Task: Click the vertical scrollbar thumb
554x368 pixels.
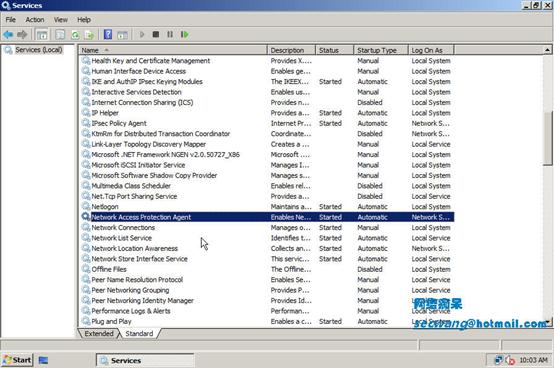Action: (547, 139)
